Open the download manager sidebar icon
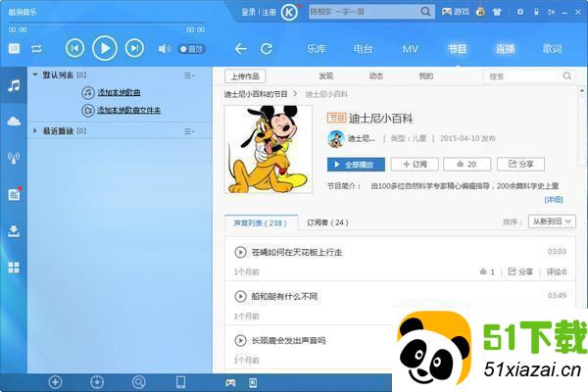588x392 pixels. click(14, 231)
